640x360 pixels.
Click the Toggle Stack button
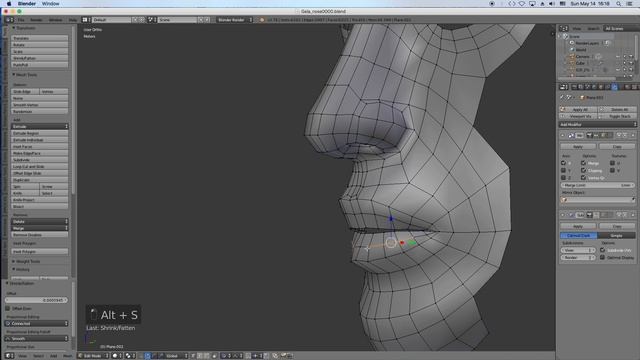(x=618, y=116)
